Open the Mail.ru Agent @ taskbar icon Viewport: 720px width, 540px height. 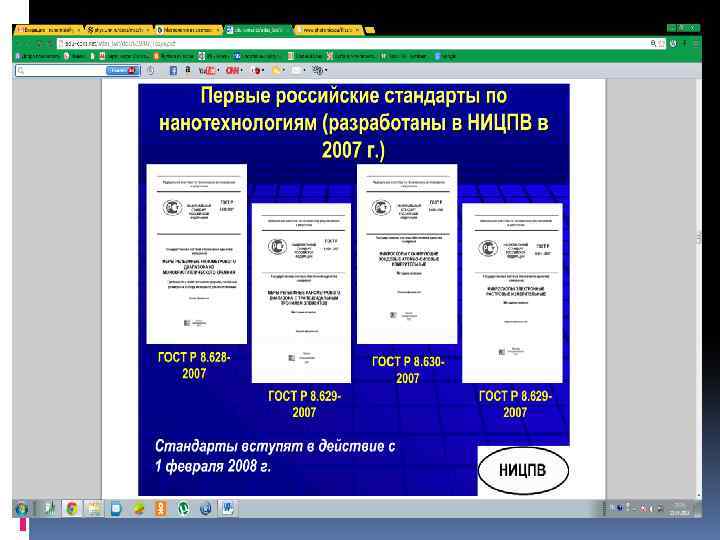point(206,508)
